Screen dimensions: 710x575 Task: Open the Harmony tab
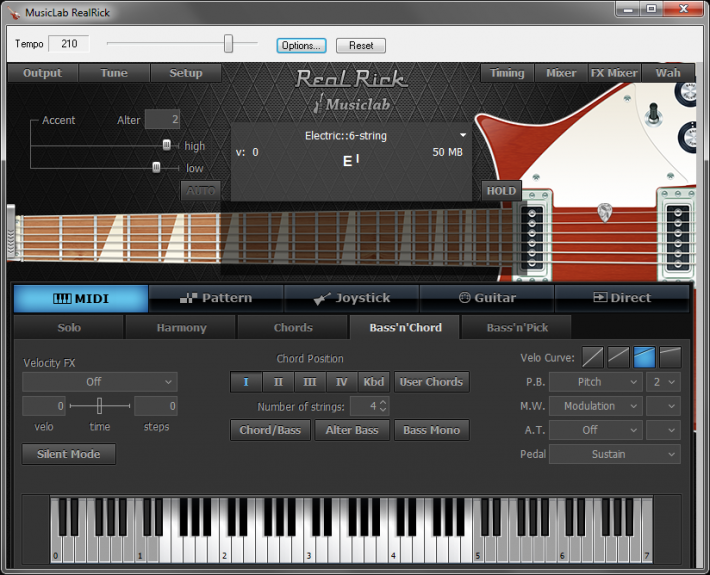[x=181, y=327]
